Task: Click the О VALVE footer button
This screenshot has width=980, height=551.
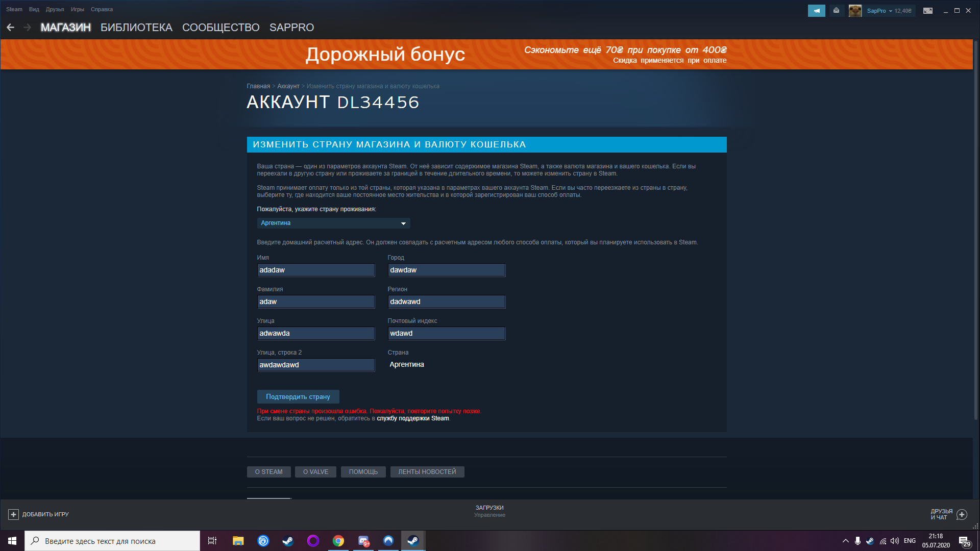Action: point(316,472)
